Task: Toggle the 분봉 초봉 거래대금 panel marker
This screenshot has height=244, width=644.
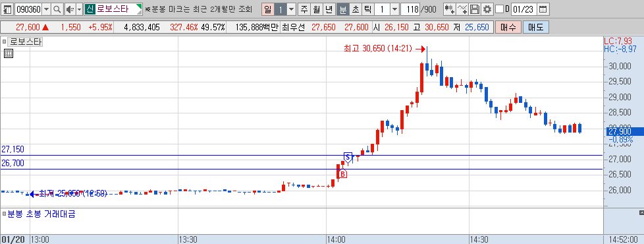Action: pos(5,214)
